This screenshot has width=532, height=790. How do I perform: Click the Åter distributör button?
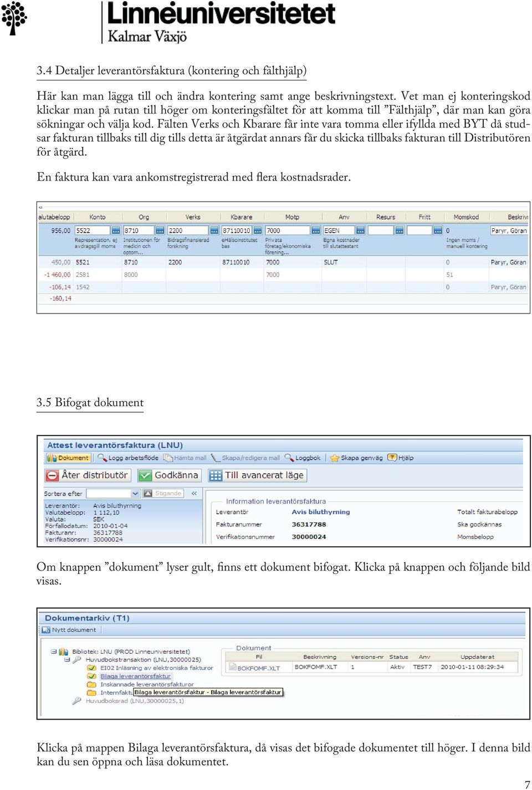(88, 475)
